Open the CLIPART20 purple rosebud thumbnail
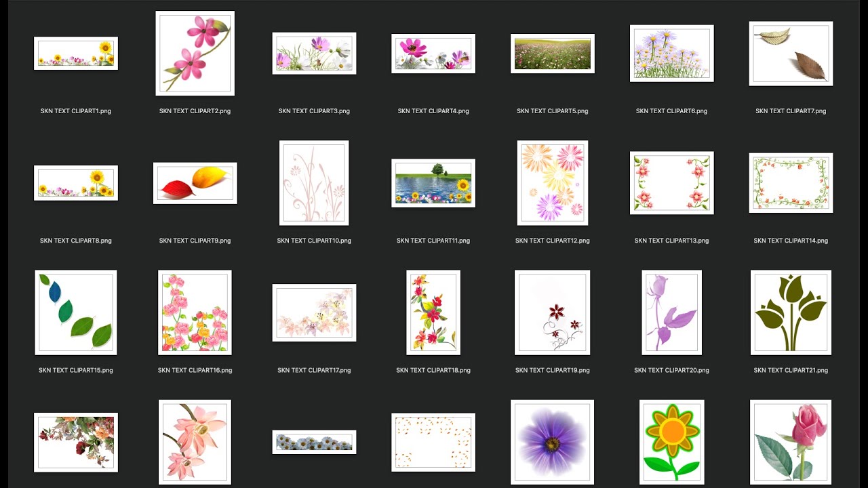 [x=672, y=312]
